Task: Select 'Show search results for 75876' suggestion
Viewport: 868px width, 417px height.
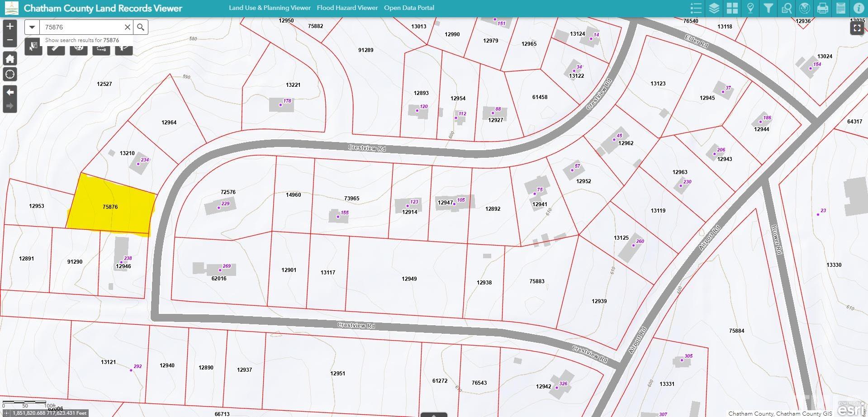Action: pyautogui.click(x=82, y=40)
